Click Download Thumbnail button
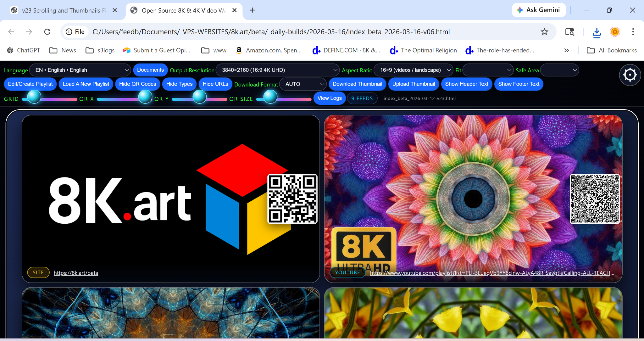Screen dimensions: 644x341 (358, 84)
